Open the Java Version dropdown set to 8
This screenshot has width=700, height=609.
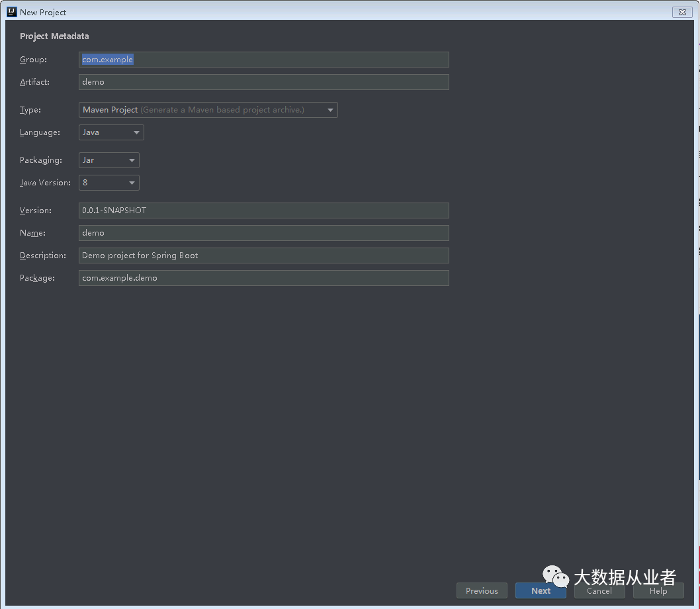tap(109, 182)
